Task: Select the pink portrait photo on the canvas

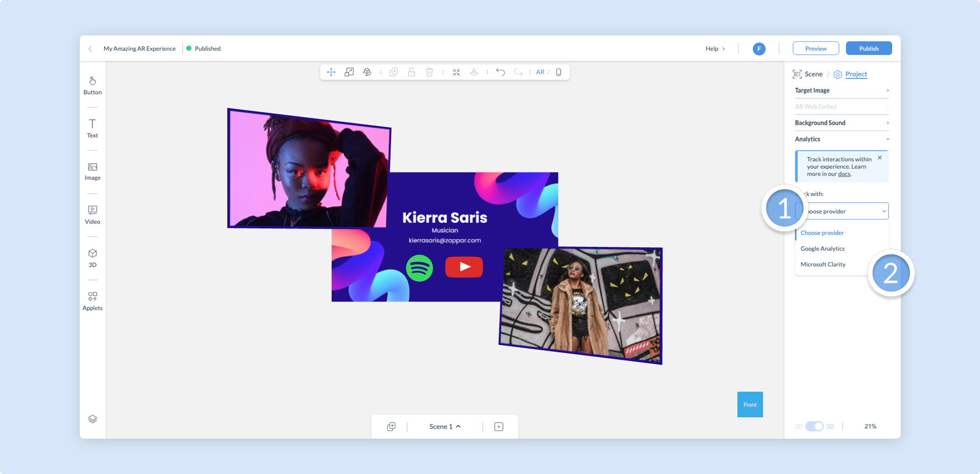Action: click(308, 169)
